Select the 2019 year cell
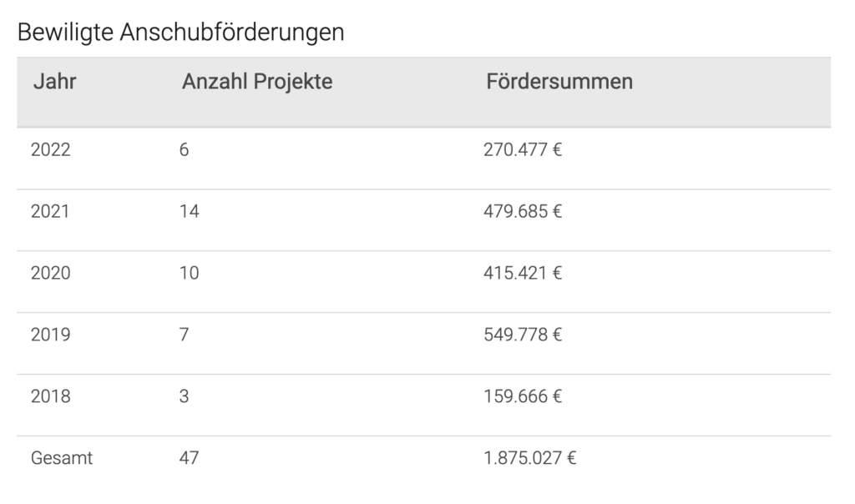Viewport: 855px width, 504px height. pyautogui.click(x=51, y=335)
